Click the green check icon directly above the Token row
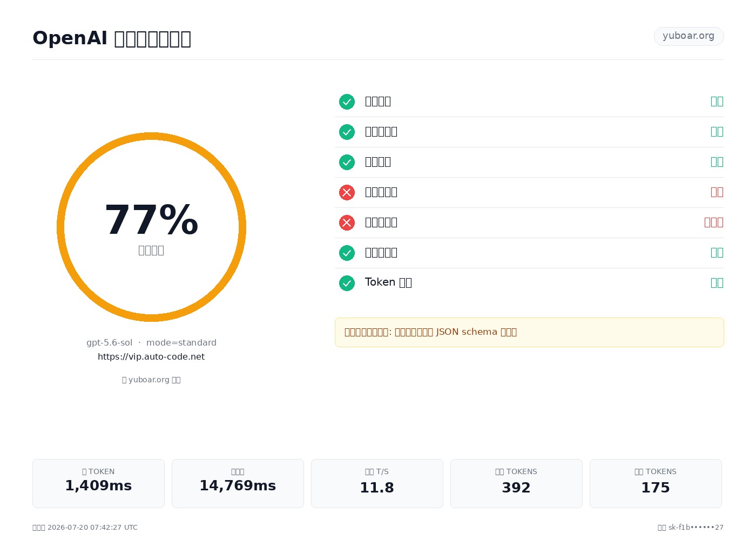The height and width of the screenshot is (540, 756). [x=347, y=253]
